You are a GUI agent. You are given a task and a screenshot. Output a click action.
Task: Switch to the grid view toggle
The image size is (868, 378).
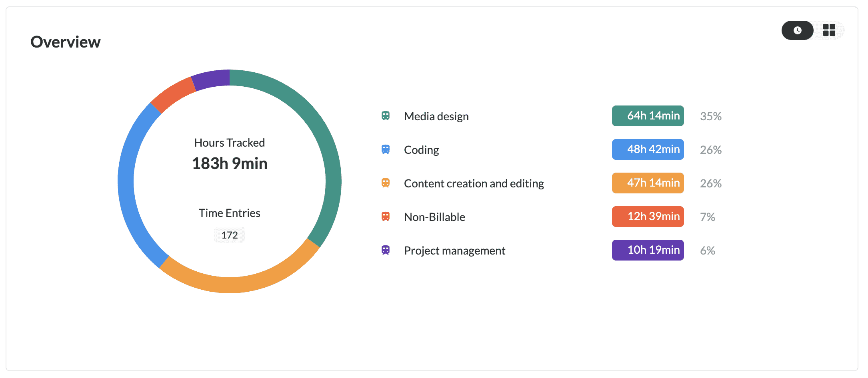click(829, 30)
